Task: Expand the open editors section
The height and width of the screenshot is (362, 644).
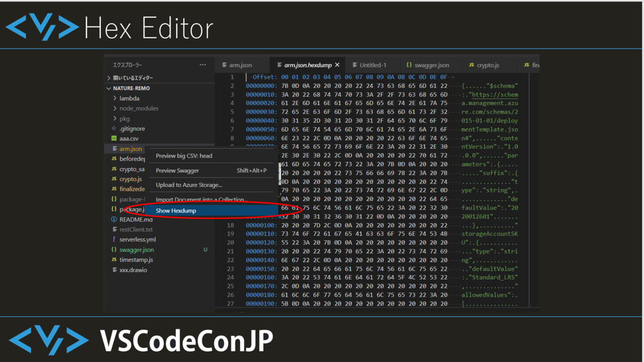Action: coord(109,78)
